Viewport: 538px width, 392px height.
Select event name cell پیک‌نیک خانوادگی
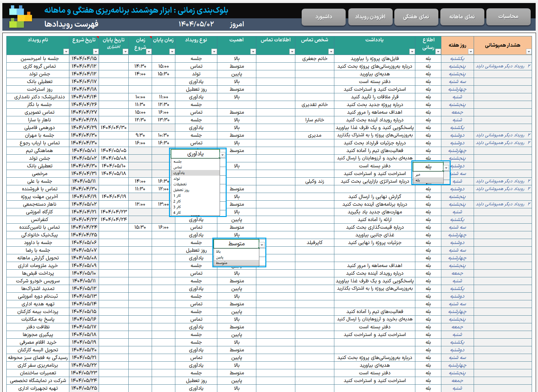[38, 235]
